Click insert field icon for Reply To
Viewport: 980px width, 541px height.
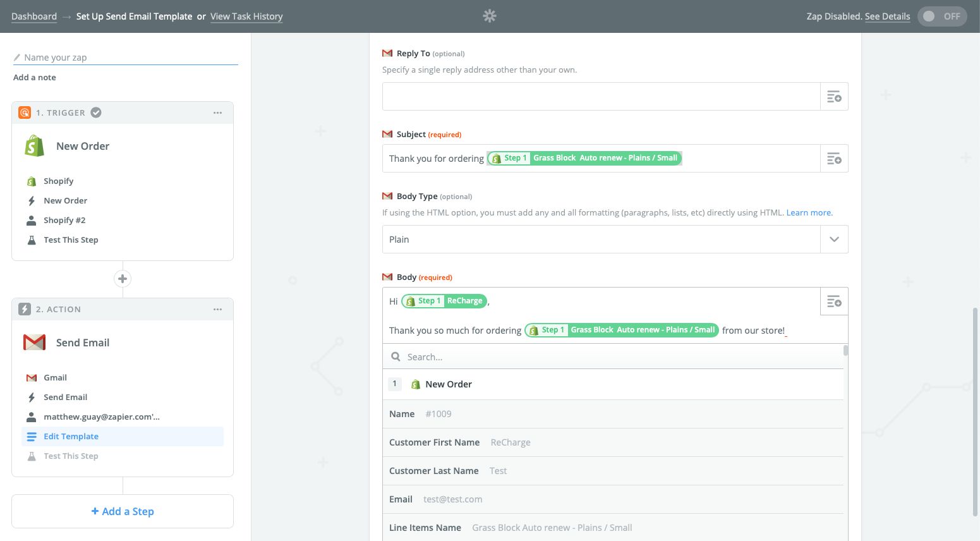point(834,97)
